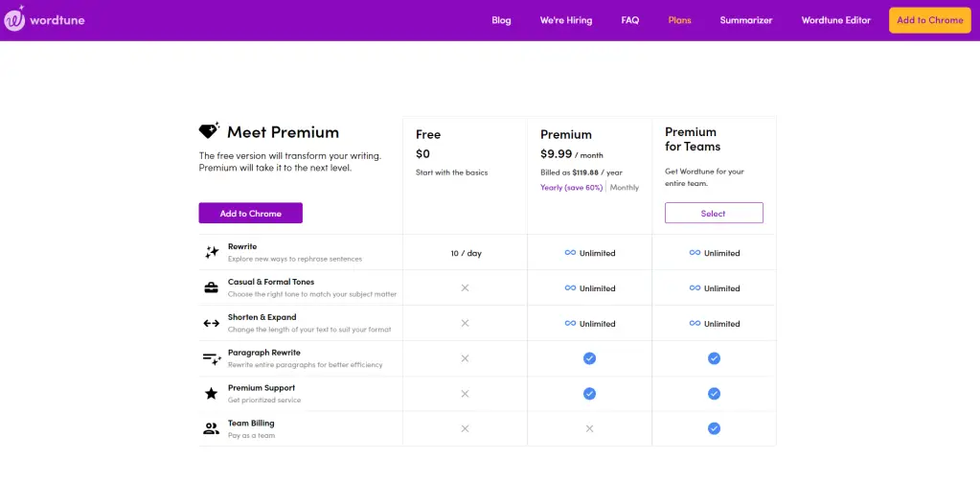Viewport: 980px width, 482px height.
Task: Click Teams checkmark for Team Billing
Action: [714, 428]
